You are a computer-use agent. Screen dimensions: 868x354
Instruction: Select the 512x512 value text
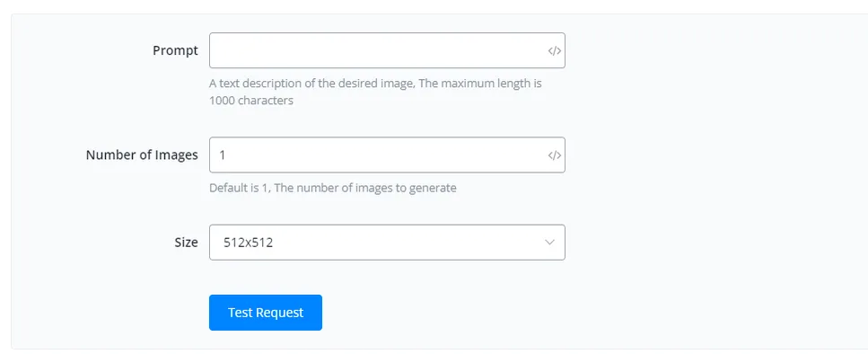[x=248, y=242]
